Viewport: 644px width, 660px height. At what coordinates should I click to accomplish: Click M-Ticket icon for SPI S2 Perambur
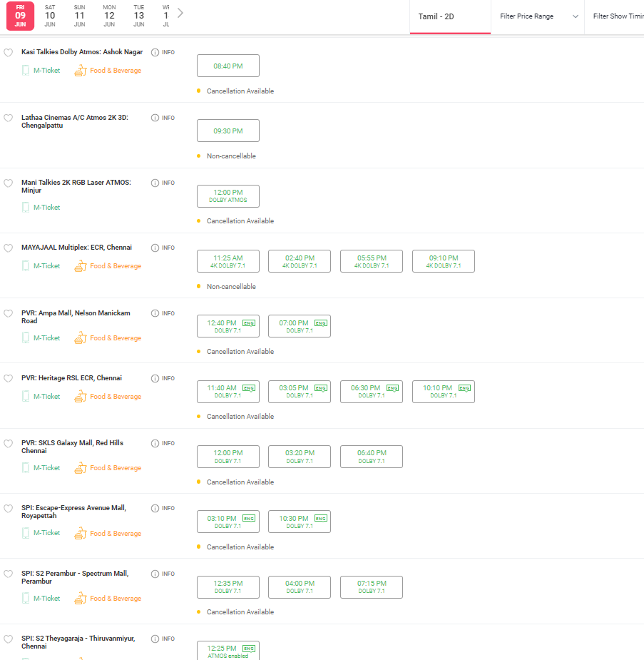click(26, 598)
